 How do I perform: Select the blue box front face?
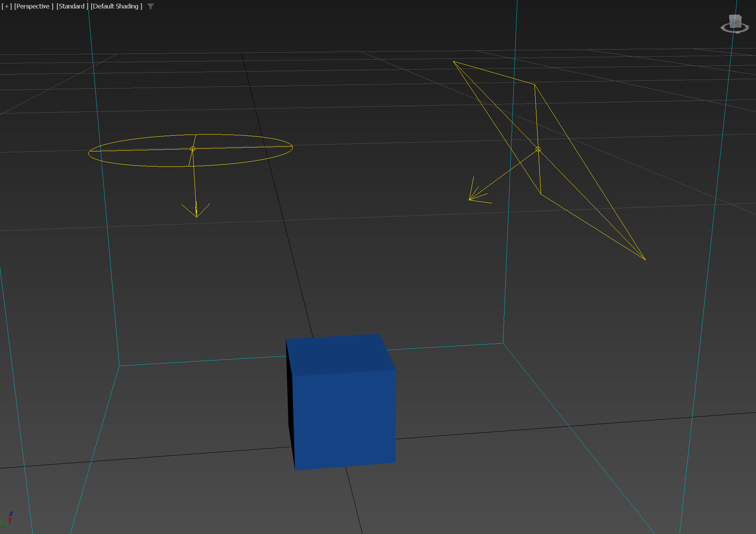pyautogui.click(x=344, y=419)
